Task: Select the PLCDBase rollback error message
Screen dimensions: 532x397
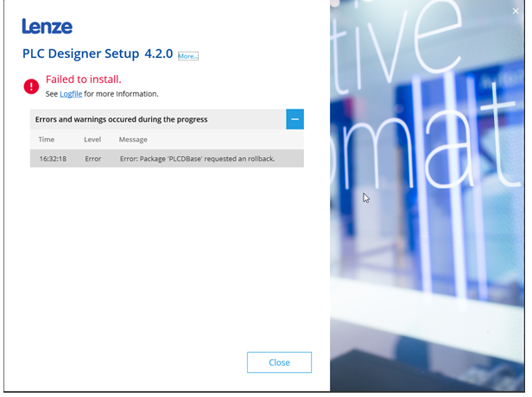Action: coord(197,159)
